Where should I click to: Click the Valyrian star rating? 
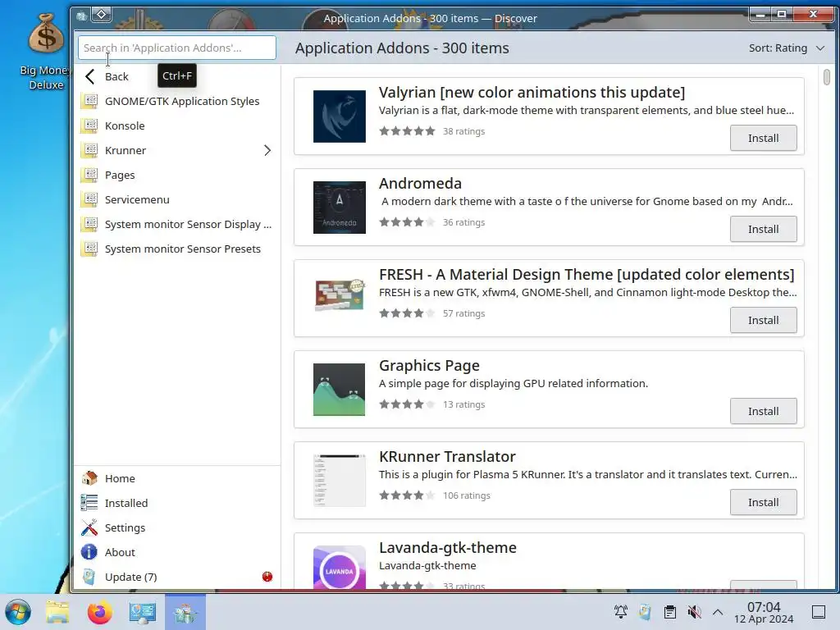407,130
